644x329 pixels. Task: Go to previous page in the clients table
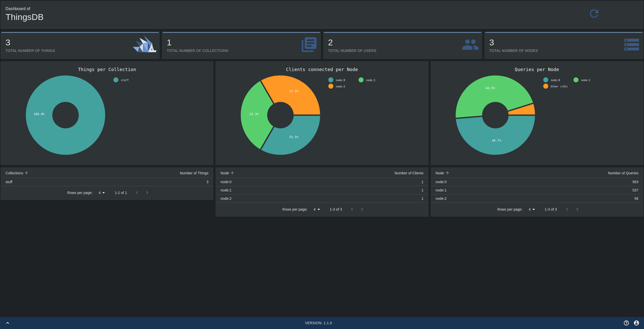(352, 209)
